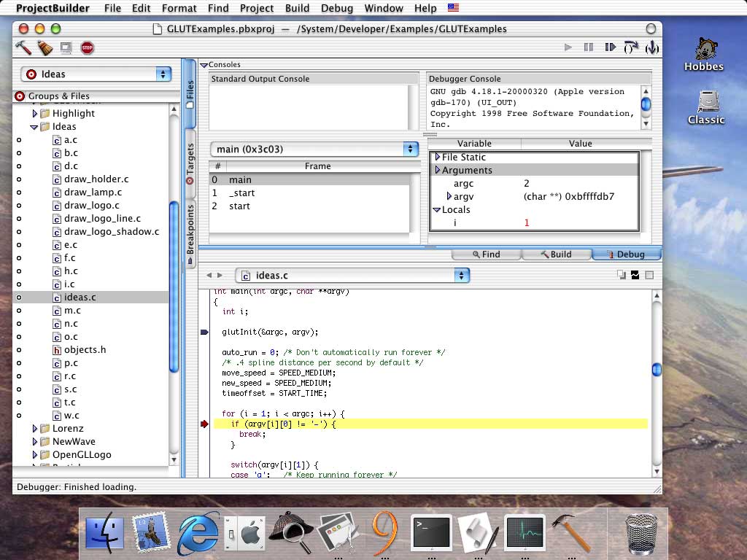Toggle target membership circle for s.c

19,389
